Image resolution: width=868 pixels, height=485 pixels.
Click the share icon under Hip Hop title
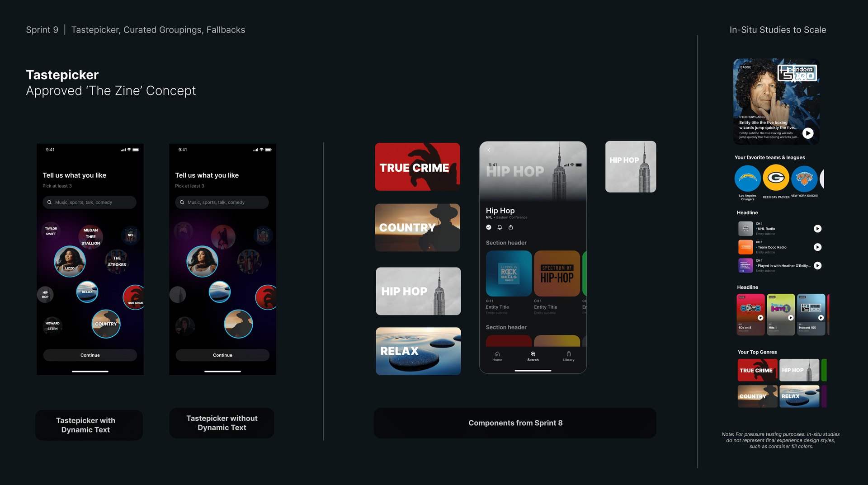511,227
